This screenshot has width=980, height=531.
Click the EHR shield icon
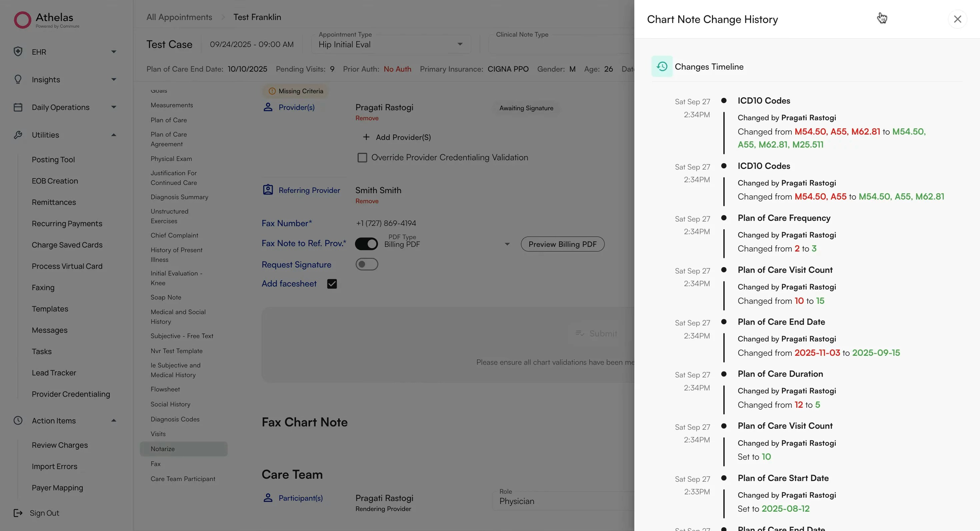pyautogui.click(x=18, y=52)
